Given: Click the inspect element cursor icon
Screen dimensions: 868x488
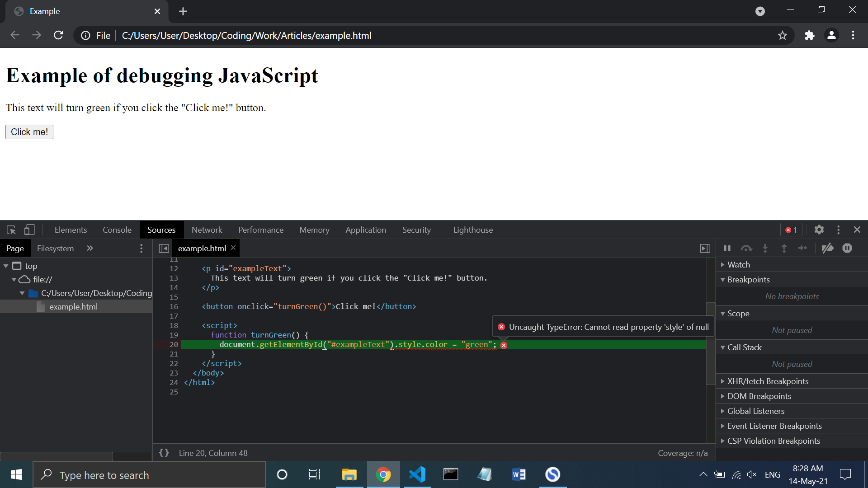Looking at the screenshot, I should 12,229.
